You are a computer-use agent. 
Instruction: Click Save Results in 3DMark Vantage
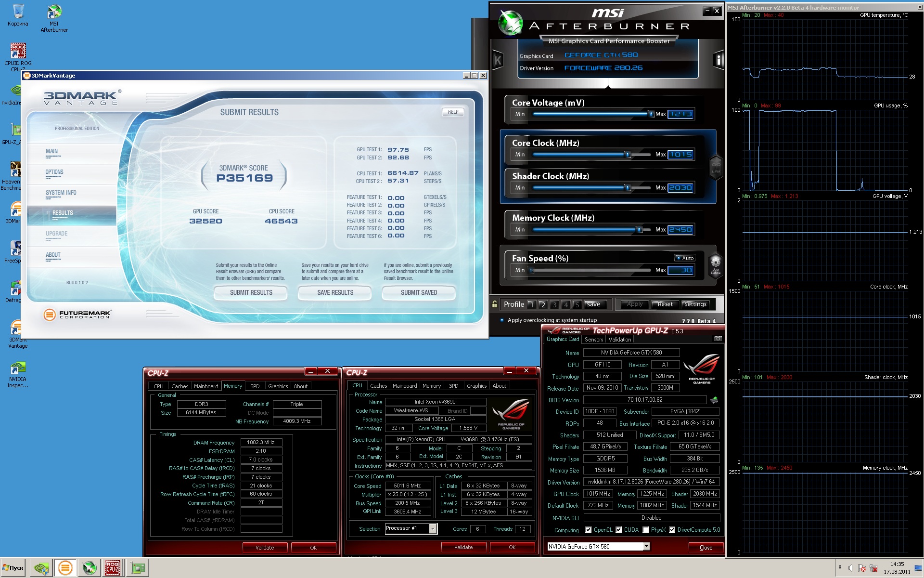point(335,292)
